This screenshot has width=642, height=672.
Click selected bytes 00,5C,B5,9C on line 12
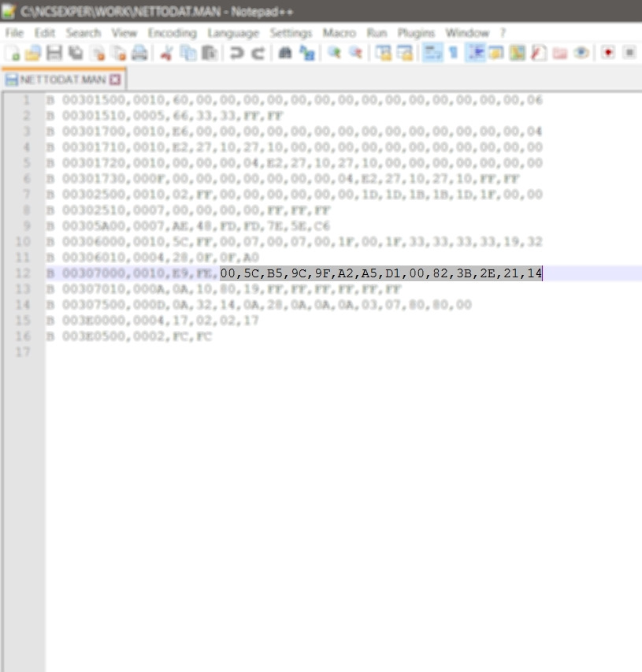pyautogui.click(x=263, y=273)
